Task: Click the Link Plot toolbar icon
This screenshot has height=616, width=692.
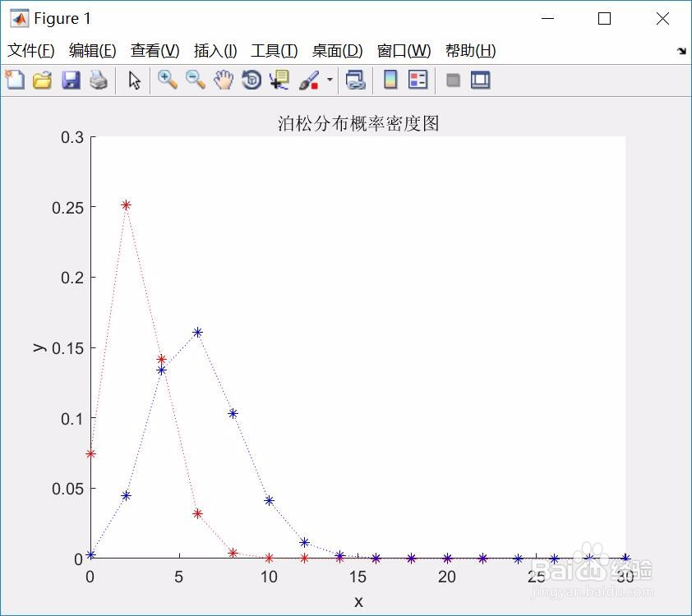Action: [354, 80]
